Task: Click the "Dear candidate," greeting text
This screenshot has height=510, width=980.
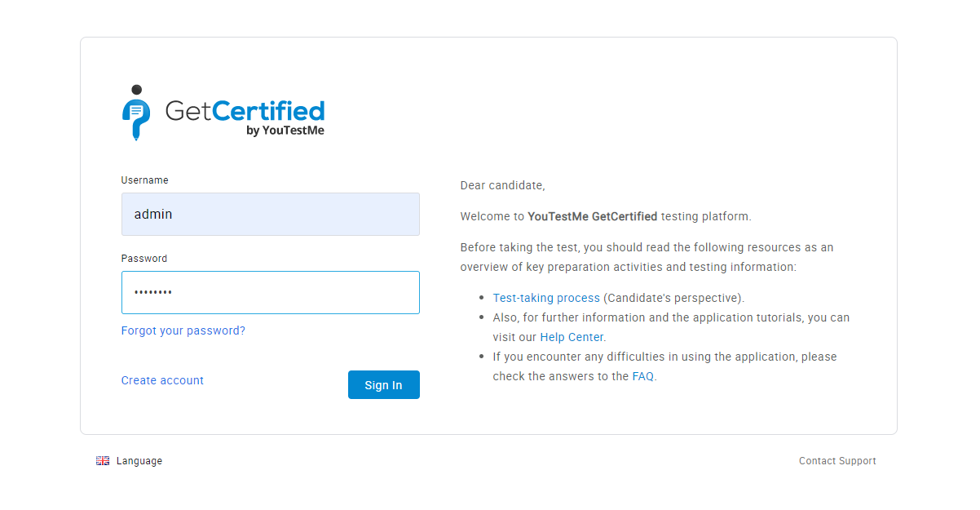Action: [x=502, y=185]
